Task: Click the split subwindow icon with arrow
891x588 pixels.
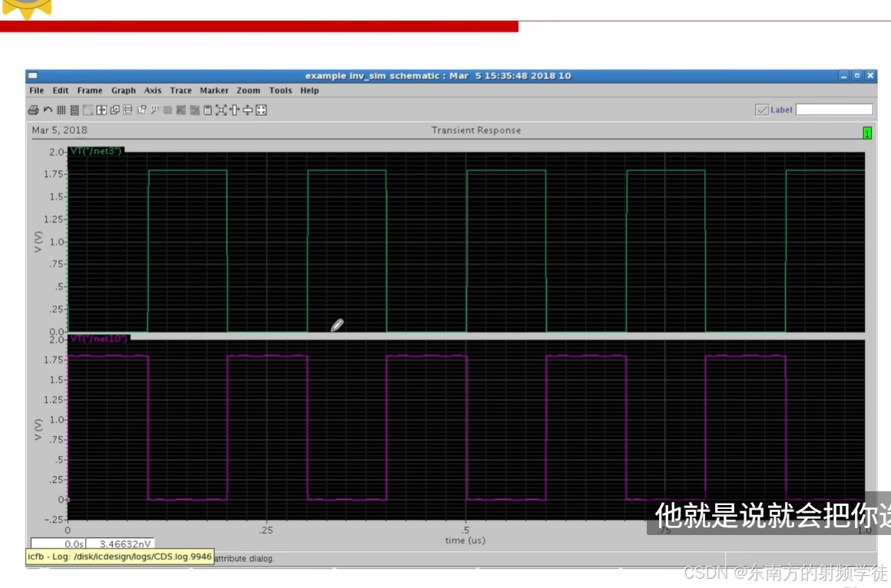Action: pyautogui.click(x=101, y=111)
